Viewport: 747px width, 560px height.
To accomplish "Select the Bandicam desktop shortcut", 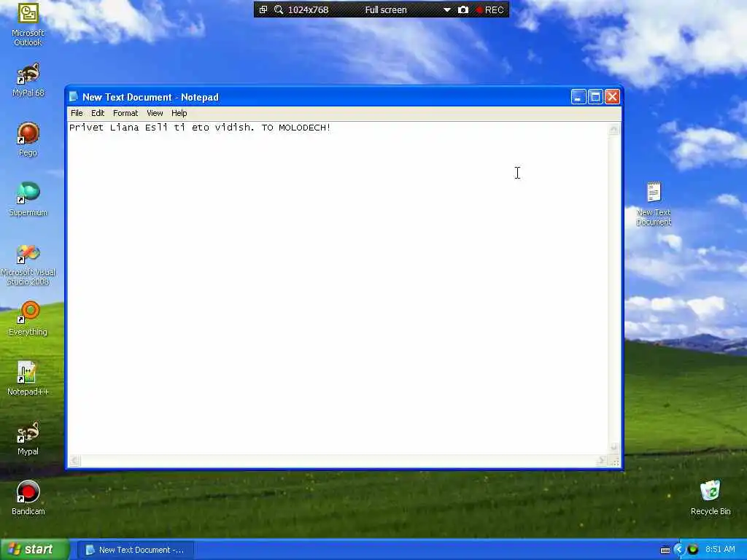I will point(28,498).
